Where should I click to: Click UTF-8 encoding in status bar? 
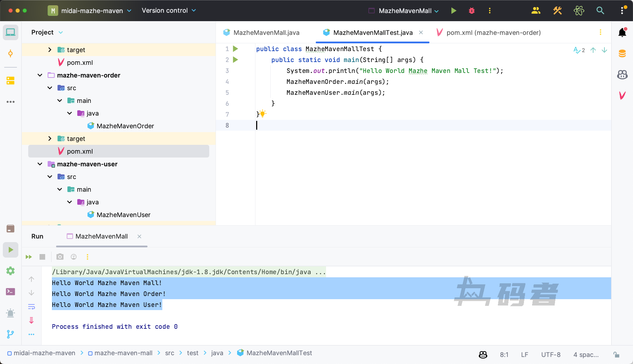pyautogui.click(x=551, y=355)
